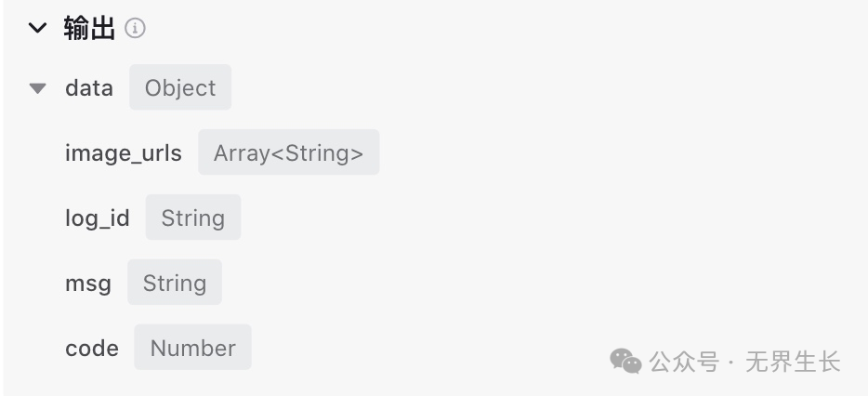Collapse the data object triangle
This screenshot has width=868, height=396.
point(37,89)
